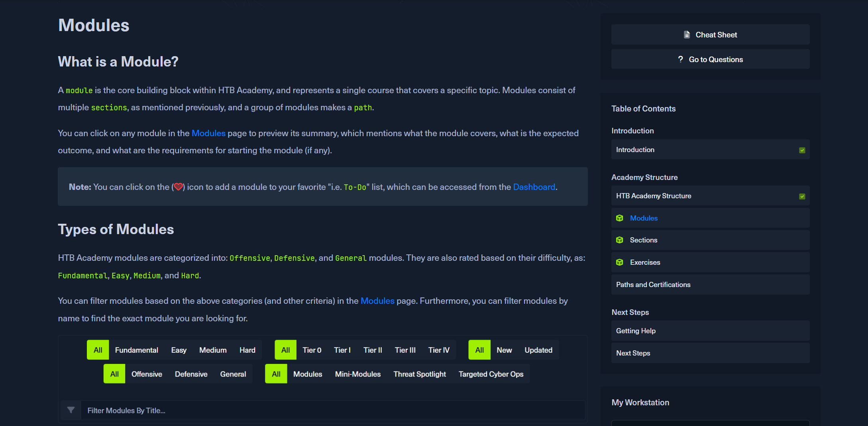
Task: Filter modules by Tier IV
Action: pos(439,350)
